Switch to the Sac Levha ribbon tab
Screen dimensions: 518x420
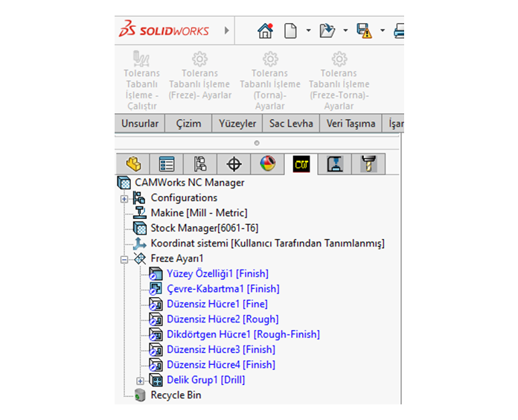[x=291, y=124]
